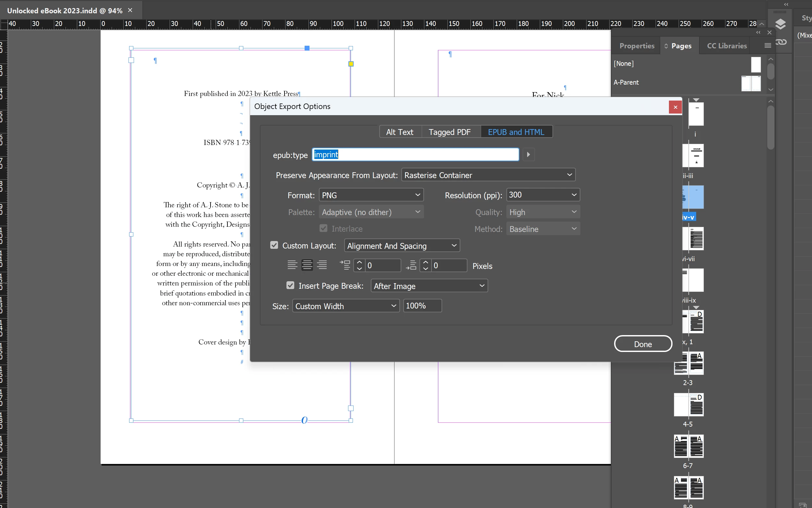Open the Size Custom Width dropdown
This screenshot has height=508, width=812.
coord(345,306)
